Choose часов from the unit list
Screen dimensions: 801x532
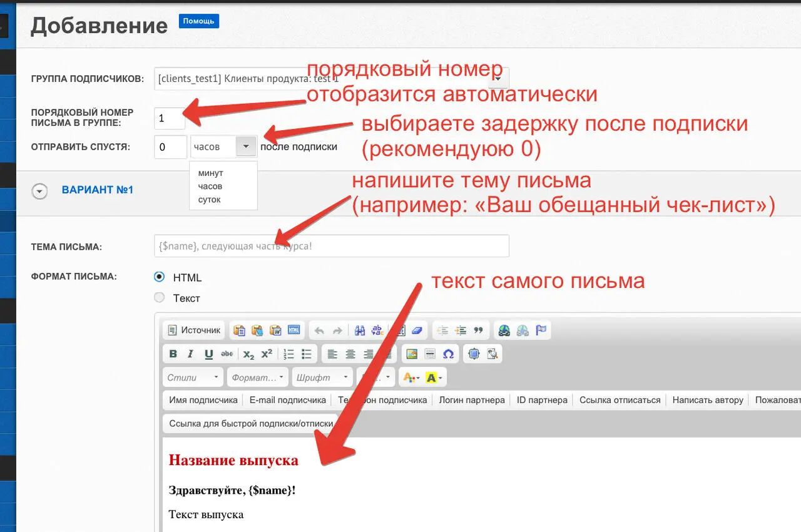pos(210,186)
